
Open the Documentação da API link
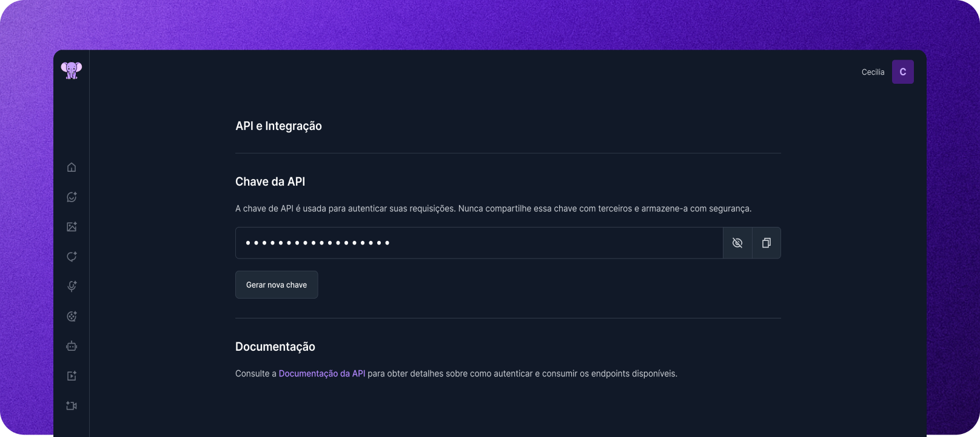pos(322,373)
